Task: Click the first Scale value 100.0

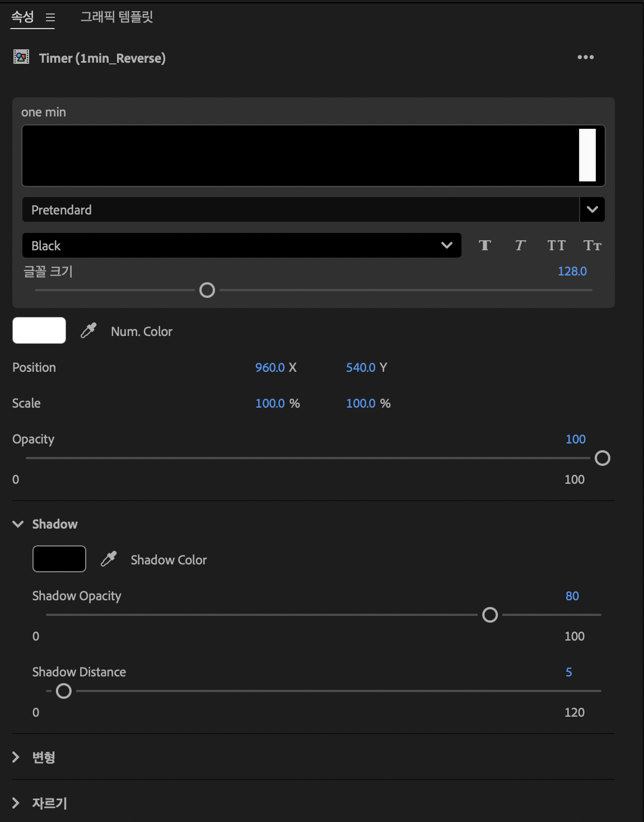Action: pyautogui.click(x=270, y=403)
